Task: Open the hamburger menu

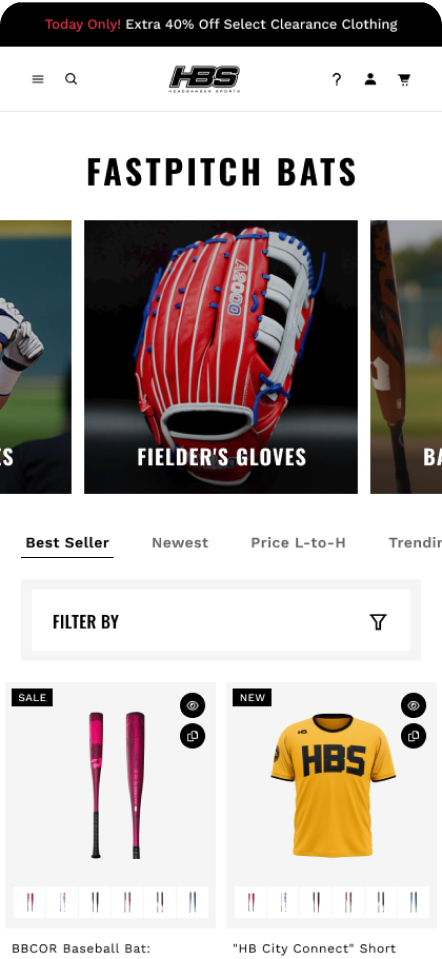Action: (38, 79)
